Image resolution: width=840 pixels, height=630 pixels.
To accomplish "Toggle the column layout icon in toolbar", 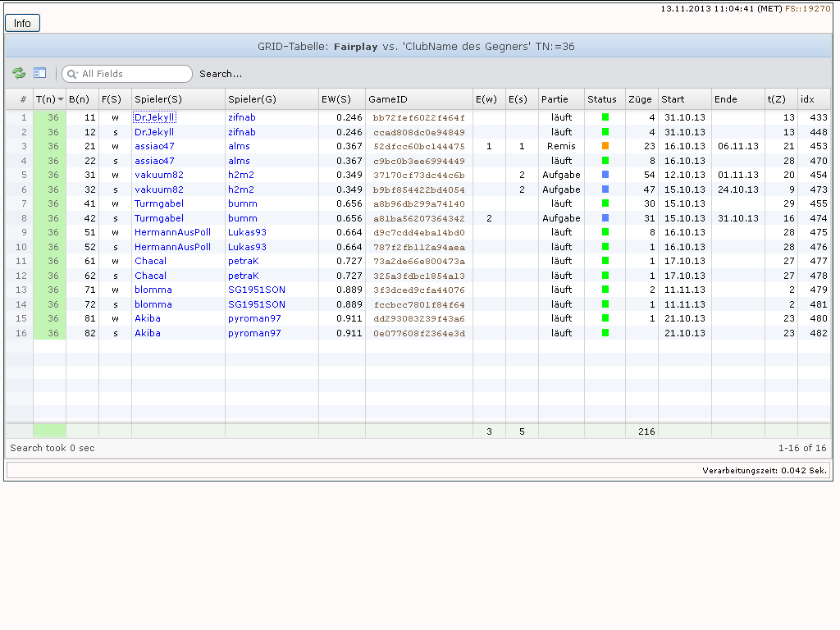I will 39,73.
